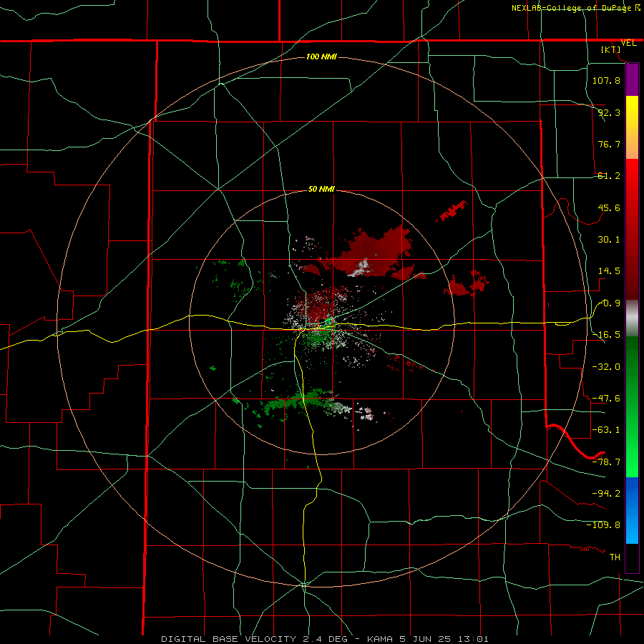Screen dimensions: 644x644
Task: Click the [KT] units label
Action: [x=611, y=49]
